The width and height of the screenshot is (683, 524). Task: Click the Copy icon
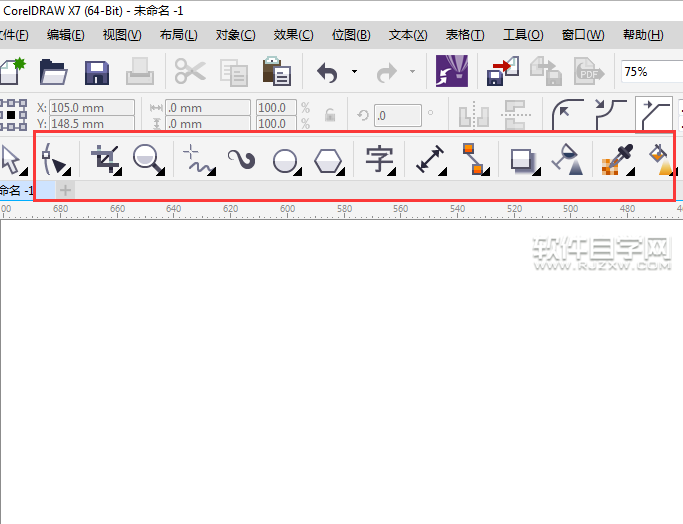(234, 73)
